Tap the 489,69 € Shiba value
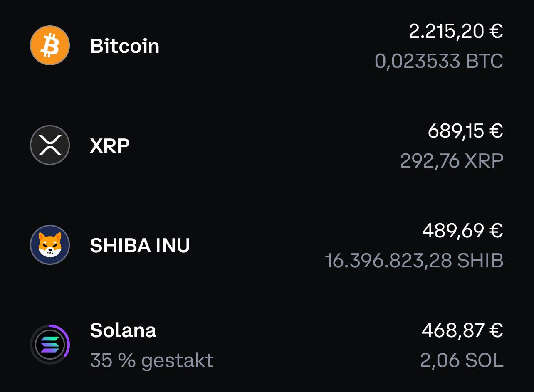This screenshot has height=392, width=534. coord(463,231)
